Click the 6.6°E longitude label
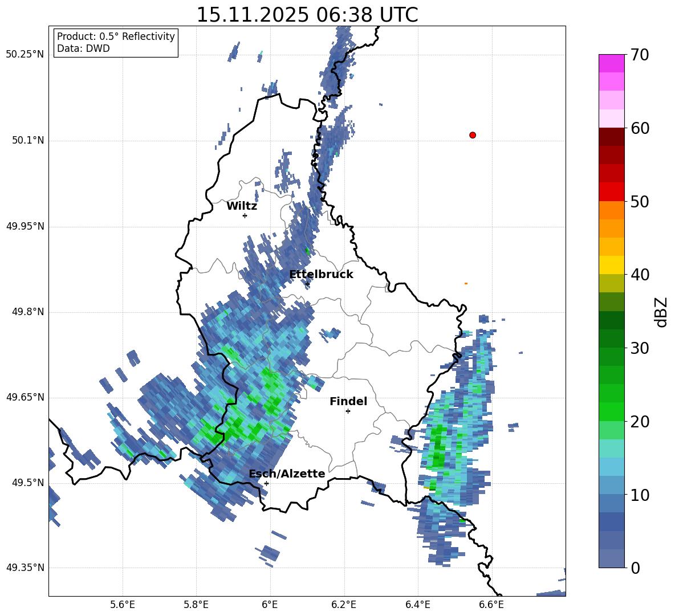 click(x=491, y=605)
